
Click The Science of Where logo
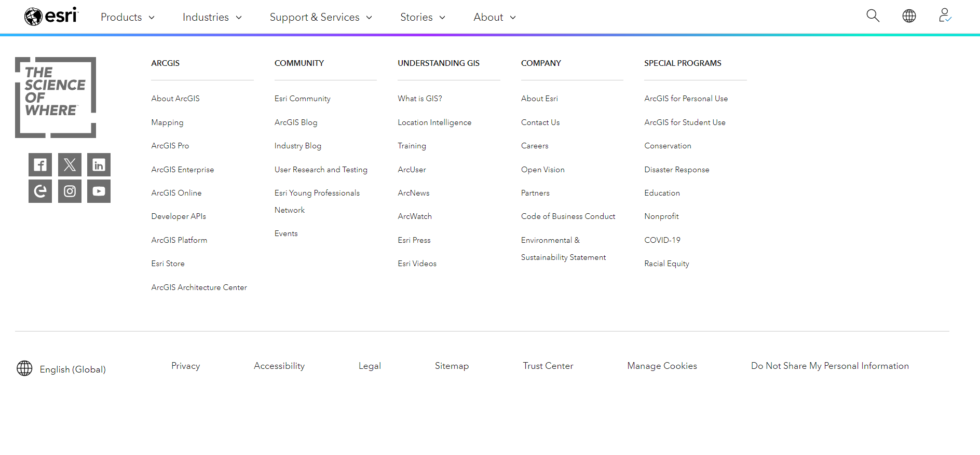click(x=56, y=98)
